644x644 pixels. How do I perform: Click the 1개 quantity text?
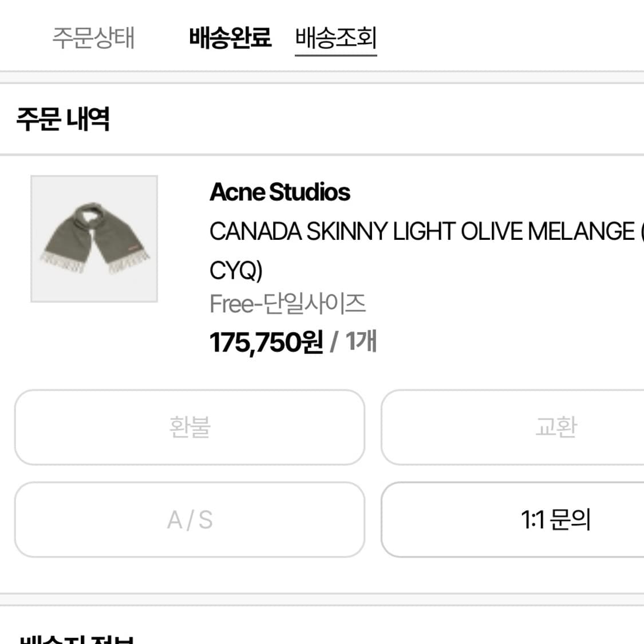(x=361, y=342)
